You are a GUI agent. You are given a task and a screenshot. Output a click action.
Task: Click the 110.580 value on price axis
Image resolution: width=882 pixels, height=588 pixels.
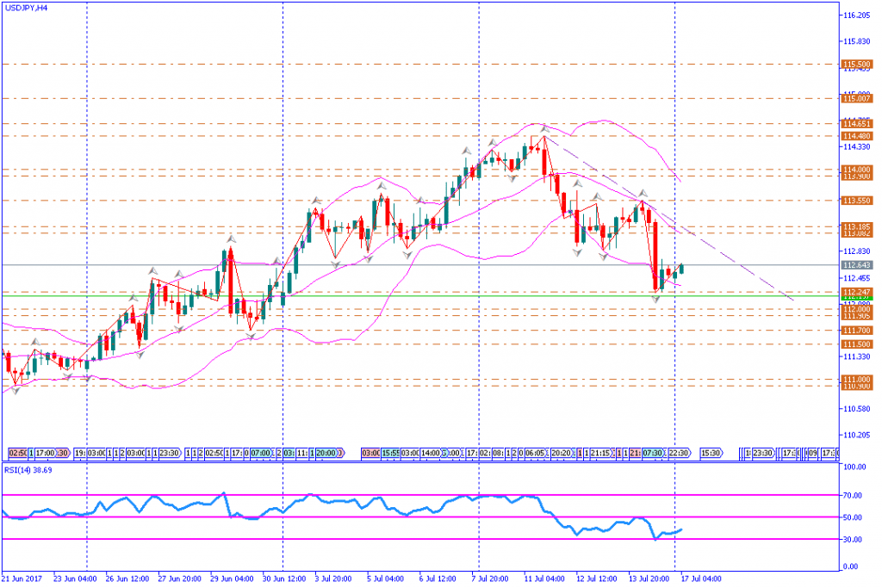point(857,409)
